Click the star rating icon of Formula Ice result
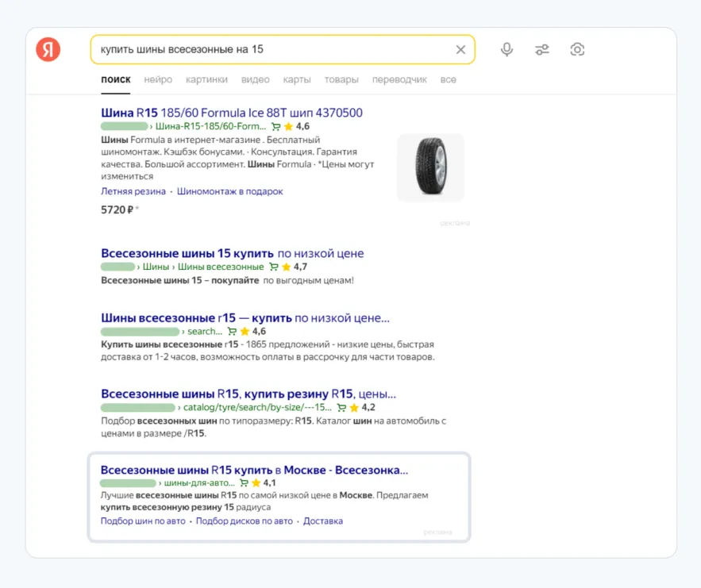The width and height of the screenshot is (701, 588). pyautogui.click(x=288, y=126)
